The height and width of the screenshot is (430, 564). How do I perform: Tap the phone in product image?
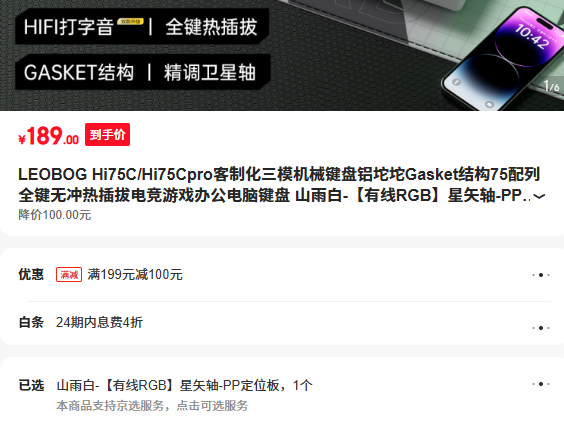point(504,59)
